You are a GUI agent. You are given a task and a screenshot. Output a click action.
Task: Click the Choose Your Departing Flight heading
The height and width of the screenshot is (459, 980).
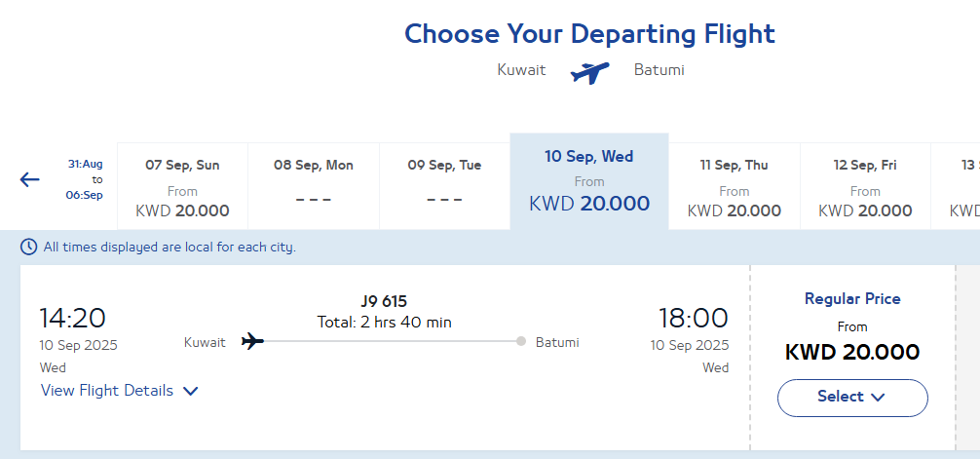[589, 34]
